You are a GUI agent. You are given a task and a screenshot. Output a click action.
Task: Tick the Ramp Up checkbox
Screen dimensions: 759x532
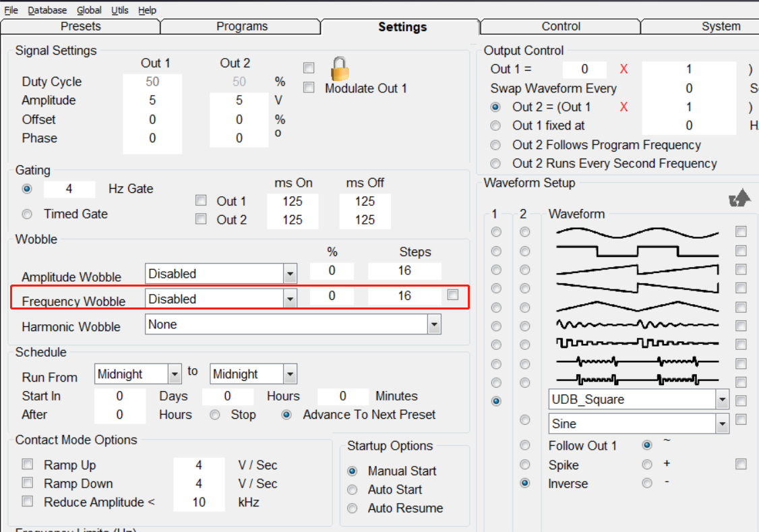pyautogui.click(x=28, y=465)
